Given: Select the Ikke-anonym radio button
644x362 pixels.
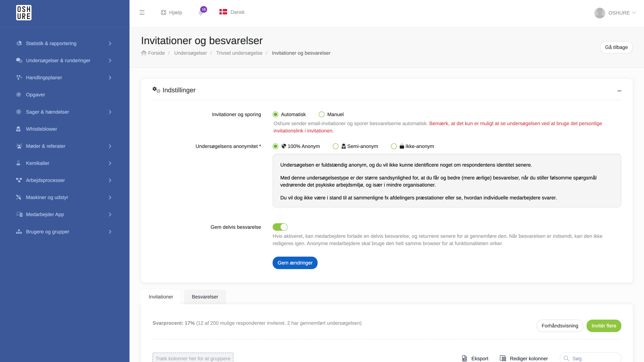Looking at the screenshot, I should pyautogui.click(x=394, y=146).
